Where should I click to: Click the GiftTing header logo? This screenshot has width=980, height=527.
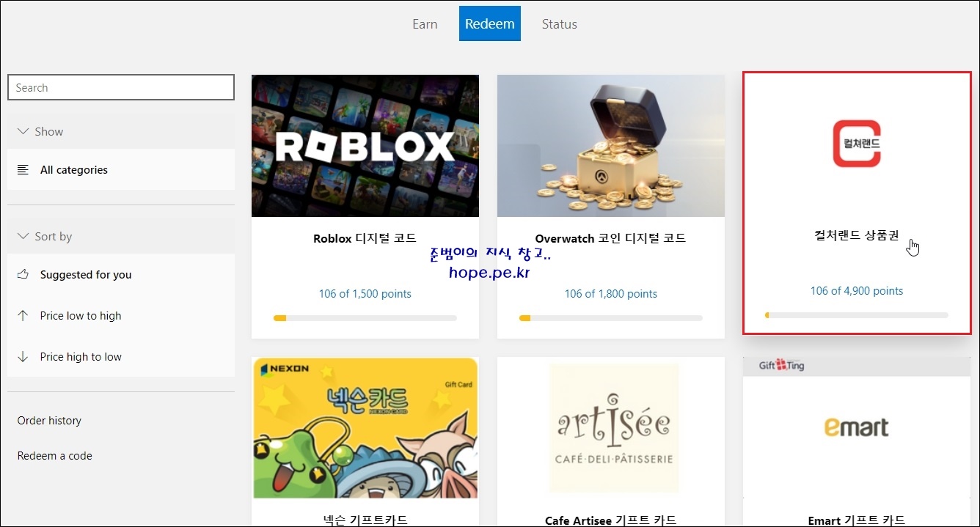pos(781,365)
